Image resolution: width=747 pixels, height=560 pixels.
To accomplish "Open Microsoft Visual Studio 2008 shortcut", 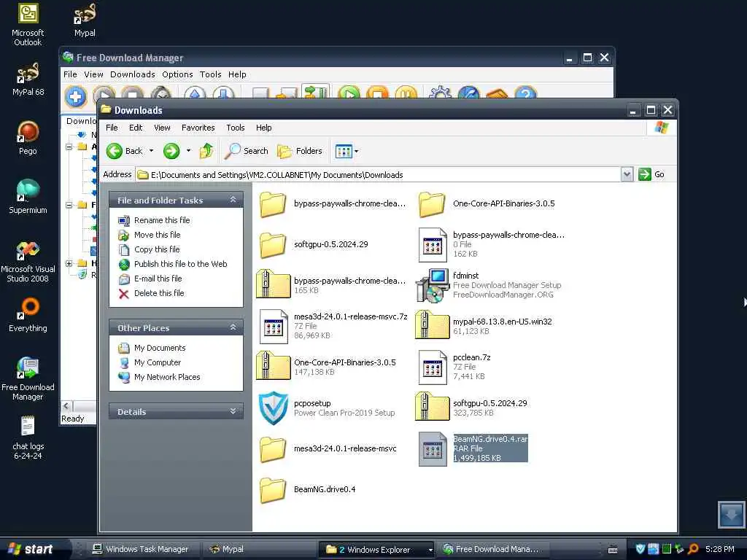I will point(28,261).
